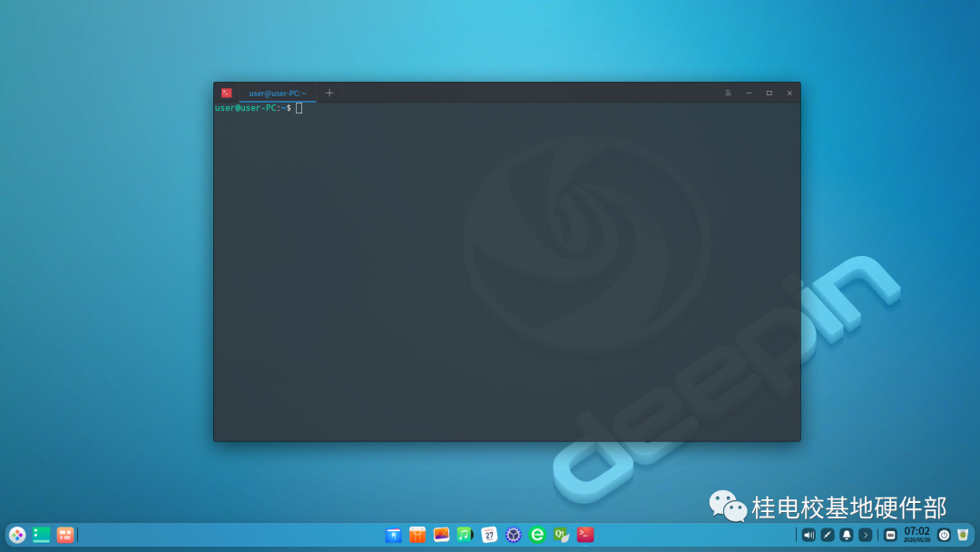This screenshot has height=552, width=980.
Task: Click the terminal icon in the title bar
Action: pyautogui.click(x=226, y=94)
